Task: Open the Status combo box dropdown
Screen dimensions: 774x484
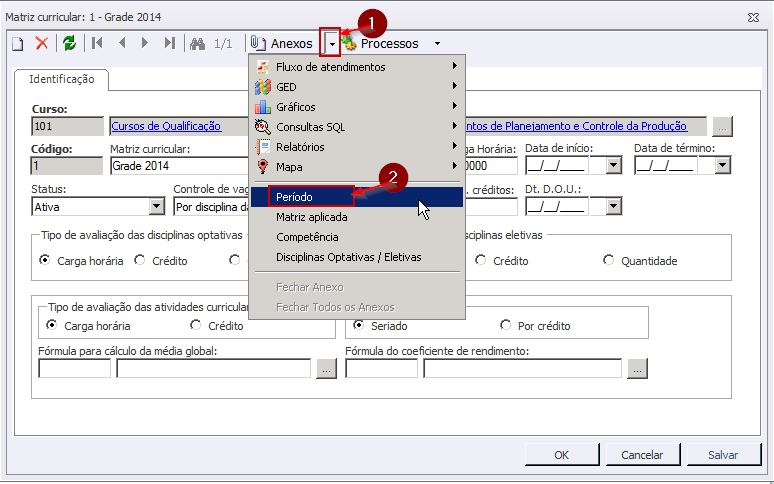Action: 156,207
